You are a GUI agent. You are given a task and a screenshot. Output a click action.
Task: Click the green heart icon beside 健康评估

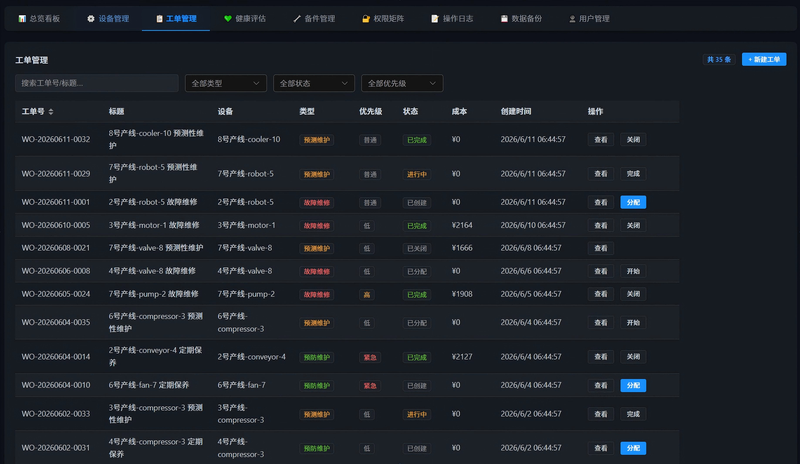[x=228, y=19]
